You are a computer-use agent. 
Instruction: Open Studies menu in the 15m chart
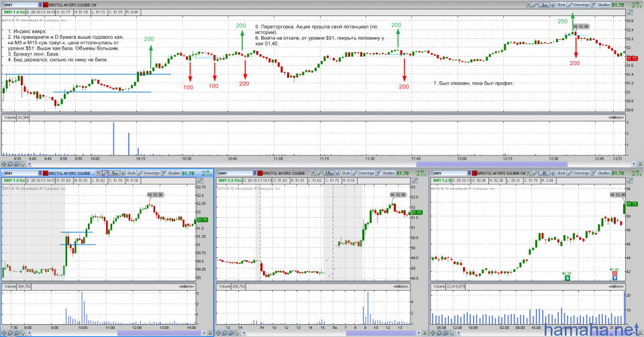click(386, 174)
